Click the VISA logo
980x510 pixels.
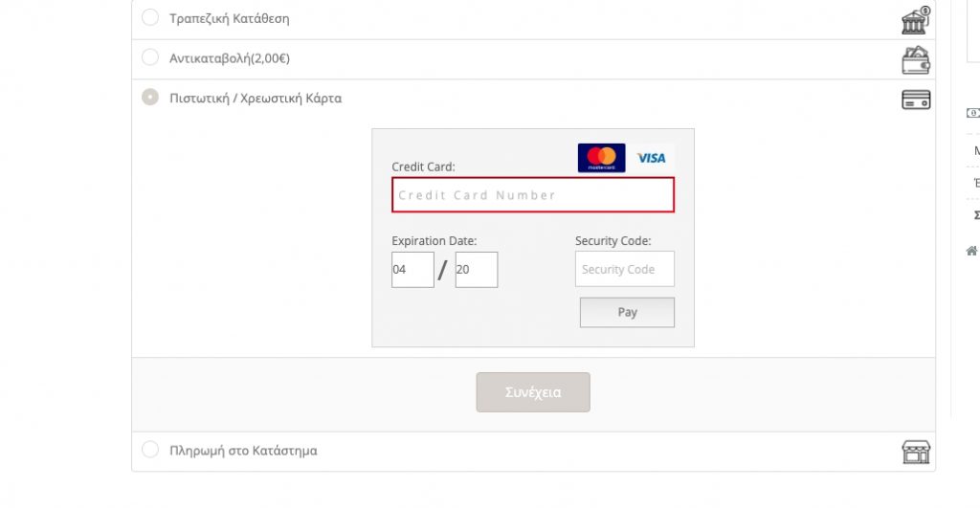coord(651,158)
